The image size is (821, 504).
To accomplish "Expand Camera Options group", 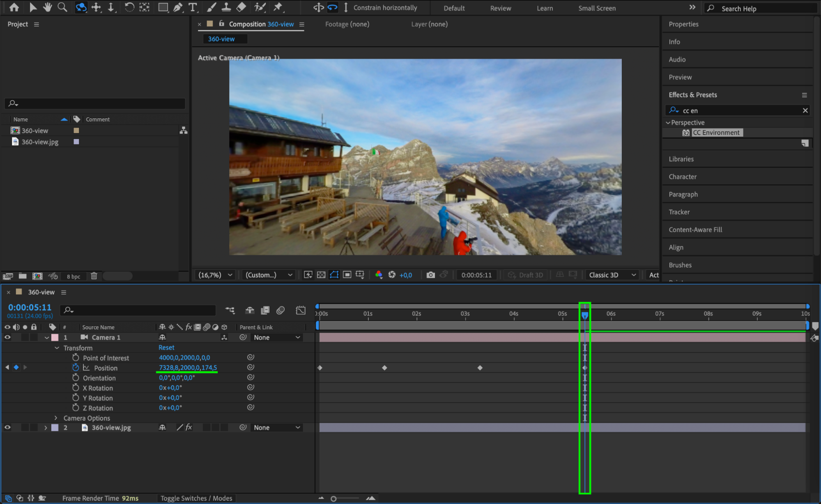I will 56,418.
